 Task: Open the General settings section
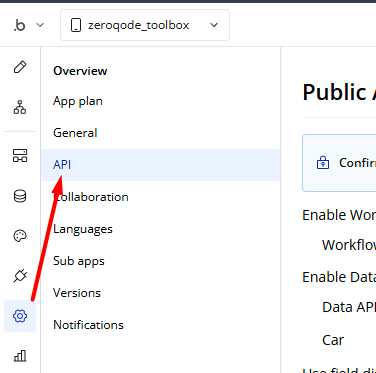[75, 133]
